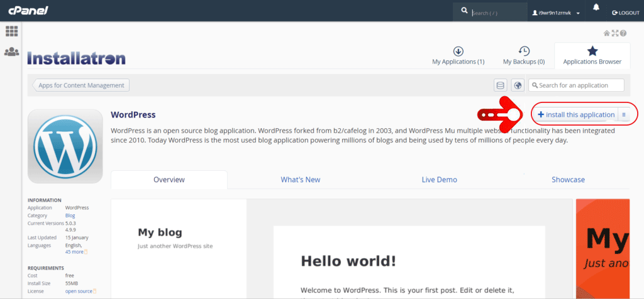This screenshot has height=299, width=644.
Task: Click the globe icon button
Action: pos(518,85)
